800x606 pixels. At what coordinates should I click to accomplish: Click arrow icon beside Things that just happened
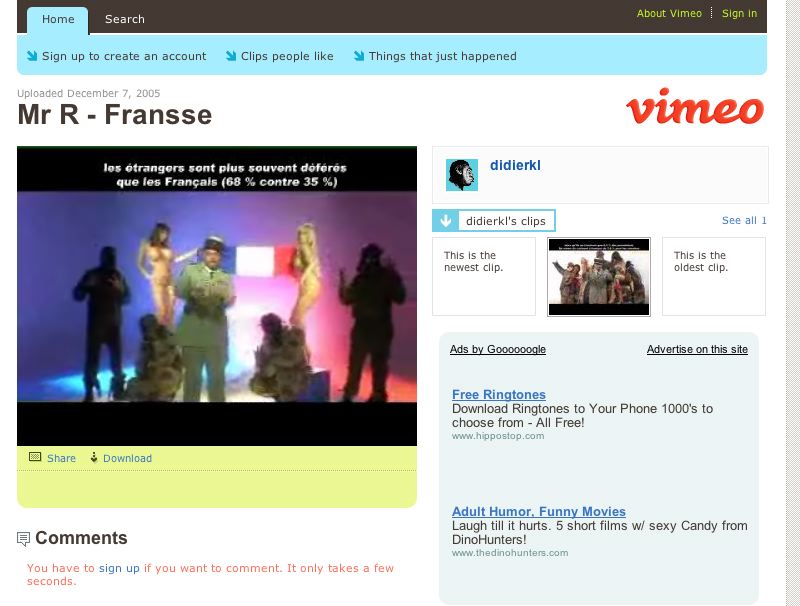click(359, 56)
